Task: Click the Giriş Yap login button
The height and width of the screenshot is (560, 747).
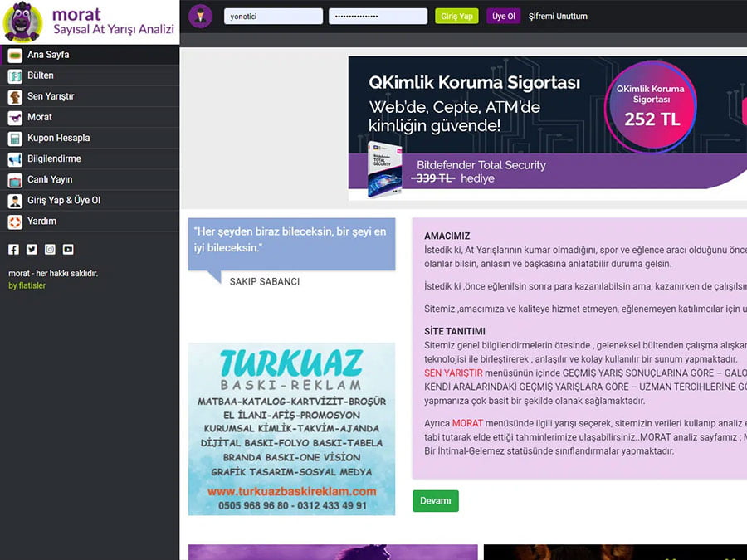Action: pos(456,17)
